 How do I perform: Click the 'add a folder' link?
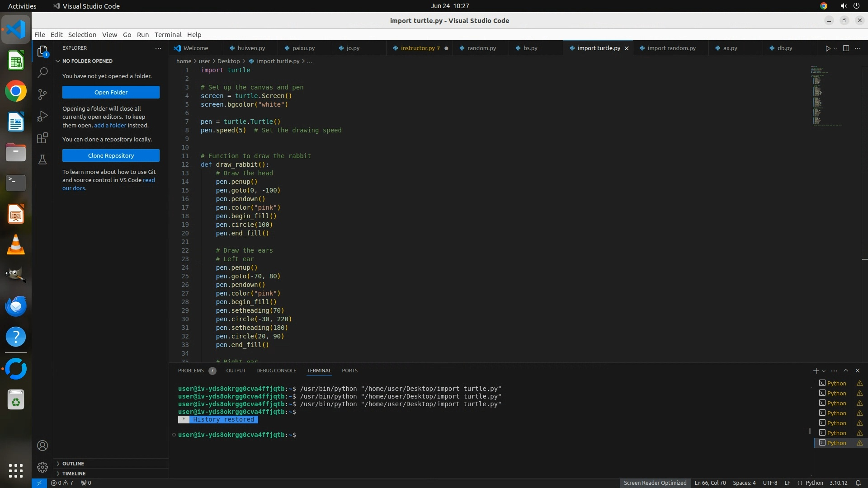[x=110, y=125]
